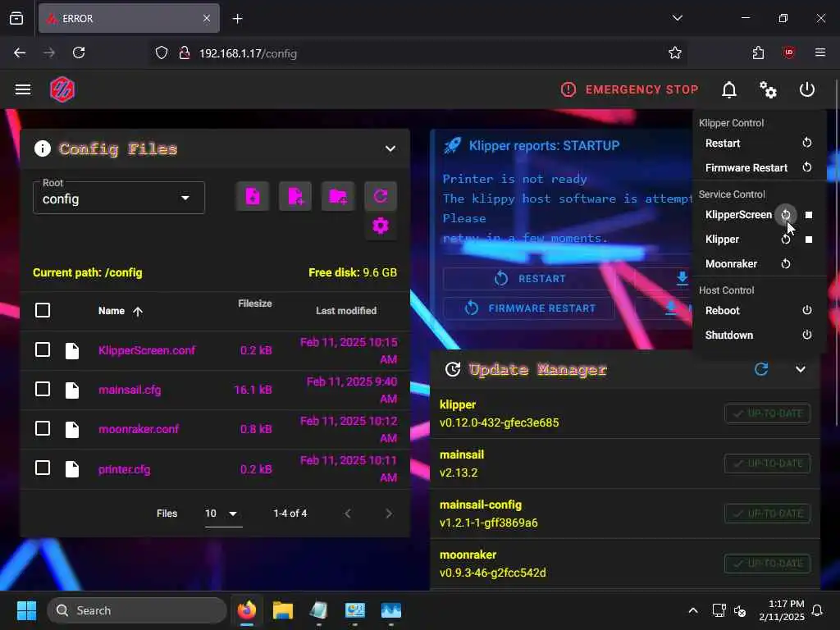Click the Update Manager history icon

point(453,369)
